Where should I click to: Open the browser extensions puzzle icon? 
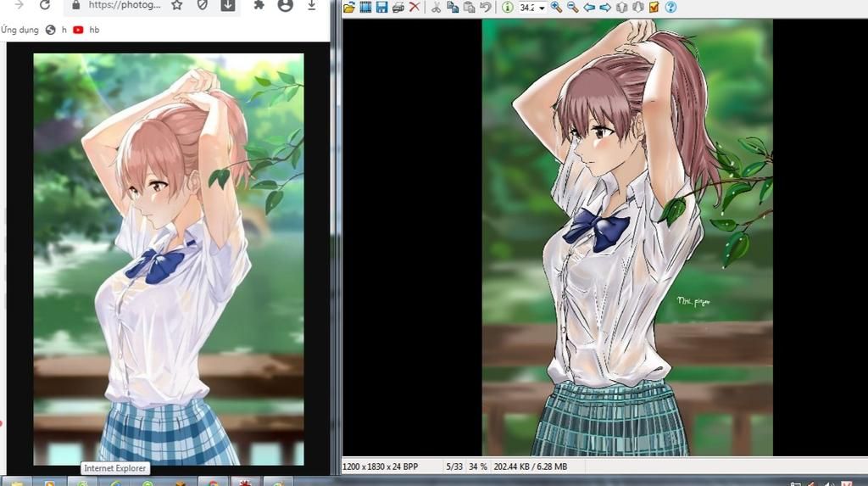(259, 5)
